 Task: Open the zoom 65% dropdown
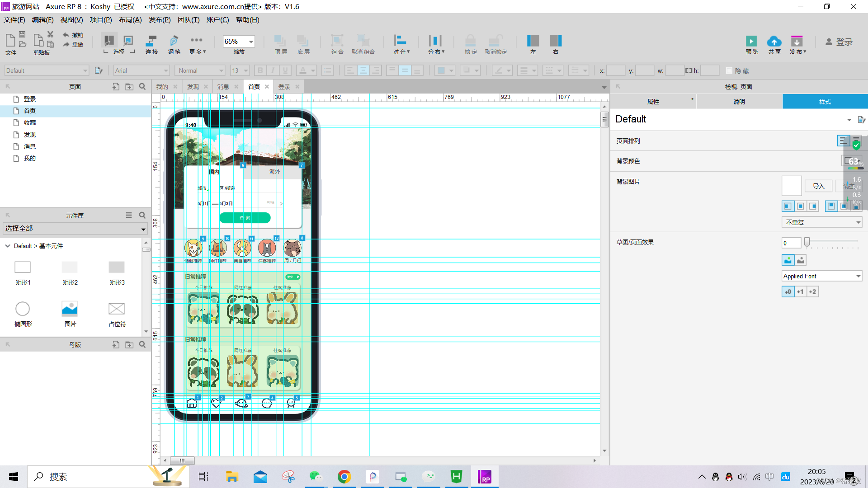tap(251, 42)
